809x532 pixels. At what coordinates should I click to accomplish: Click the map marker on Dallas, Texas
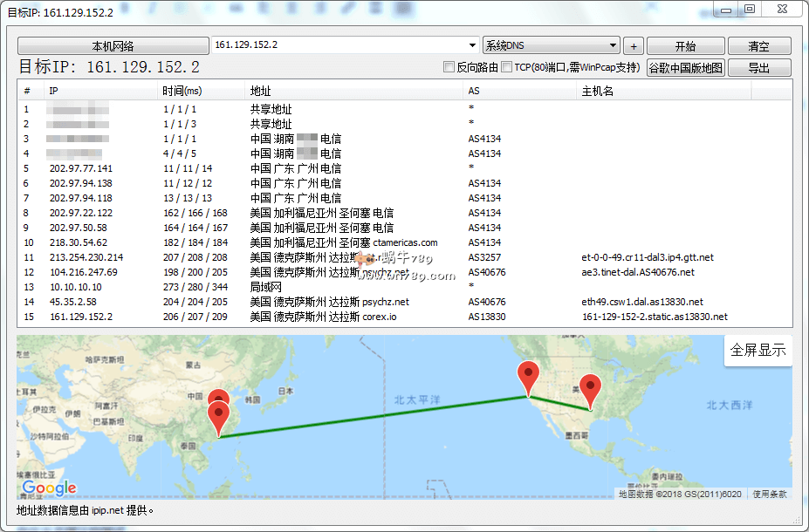[x=591, y=389]
